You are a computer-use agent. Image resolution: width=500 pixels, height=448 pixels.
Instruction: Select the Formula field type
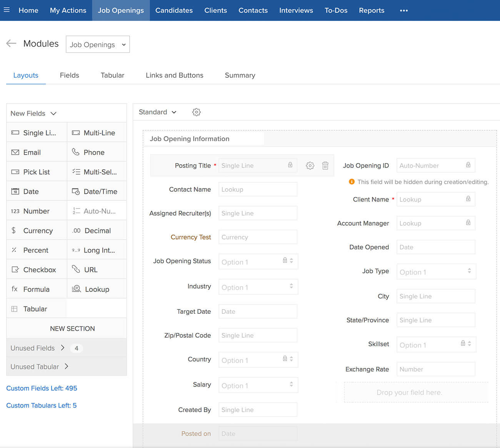(x=37, y=289)
